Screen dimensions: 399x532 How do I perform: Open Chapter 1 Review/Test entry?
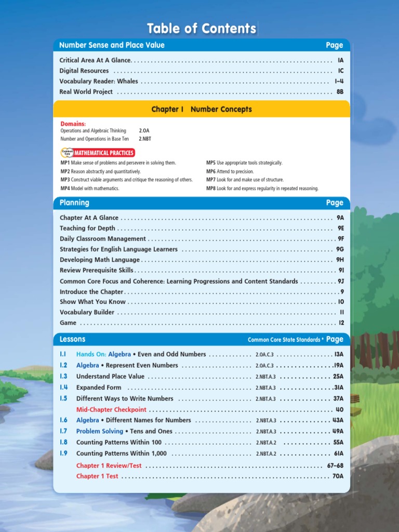click(210, 465)
